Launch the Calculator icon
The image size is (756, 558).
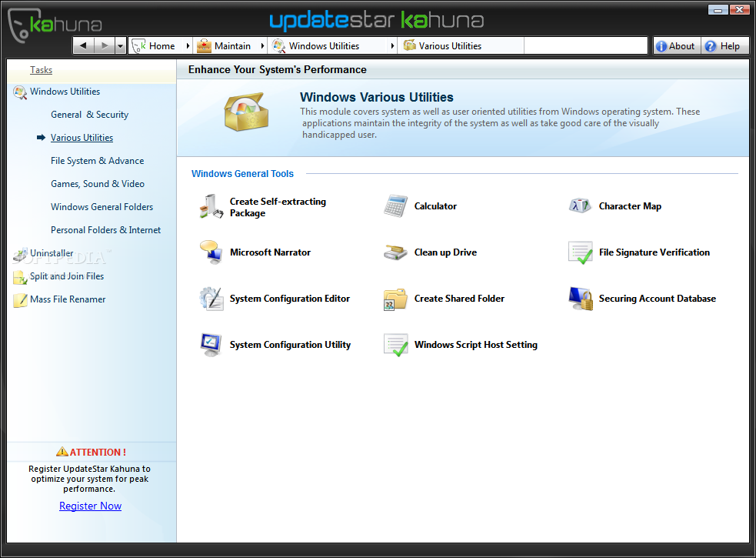[395, 206]
